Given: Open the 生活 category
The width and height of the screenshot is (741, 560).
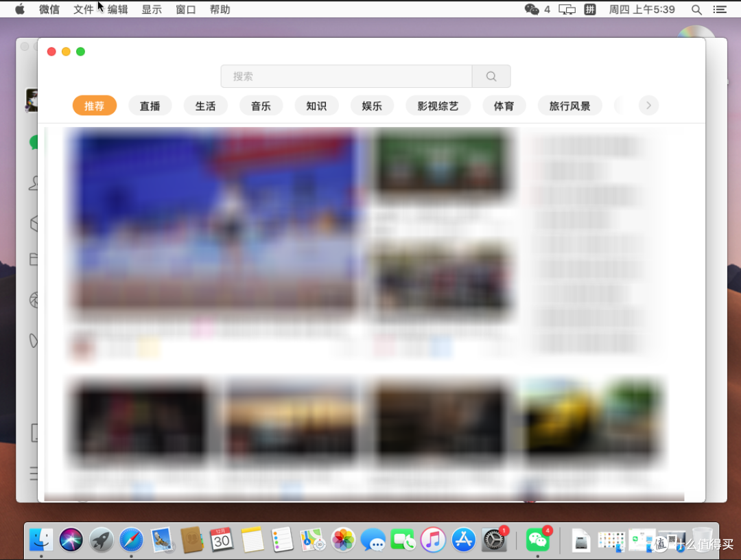Looking at the screenshot, I should pos(206,106).
